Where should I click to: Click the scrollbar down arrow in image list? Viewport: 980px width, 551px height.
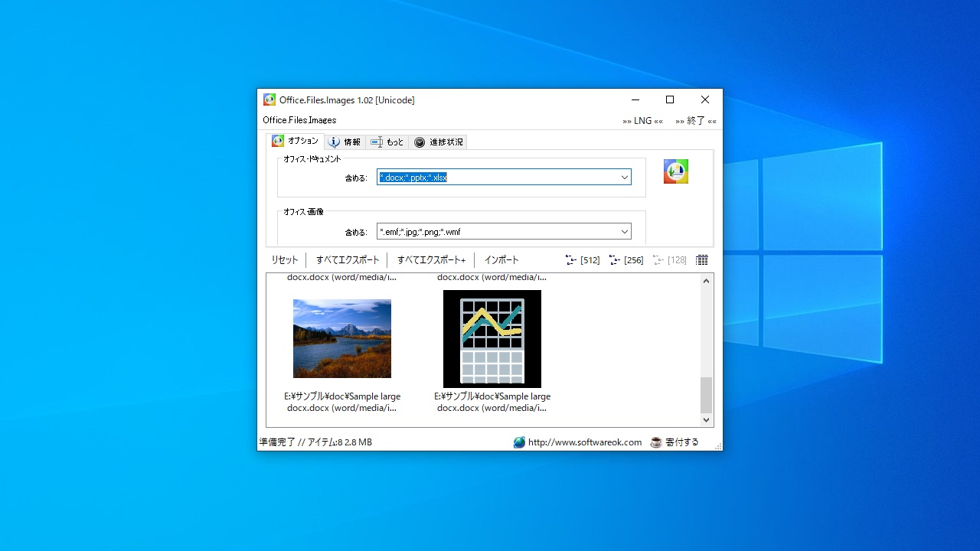707,420
